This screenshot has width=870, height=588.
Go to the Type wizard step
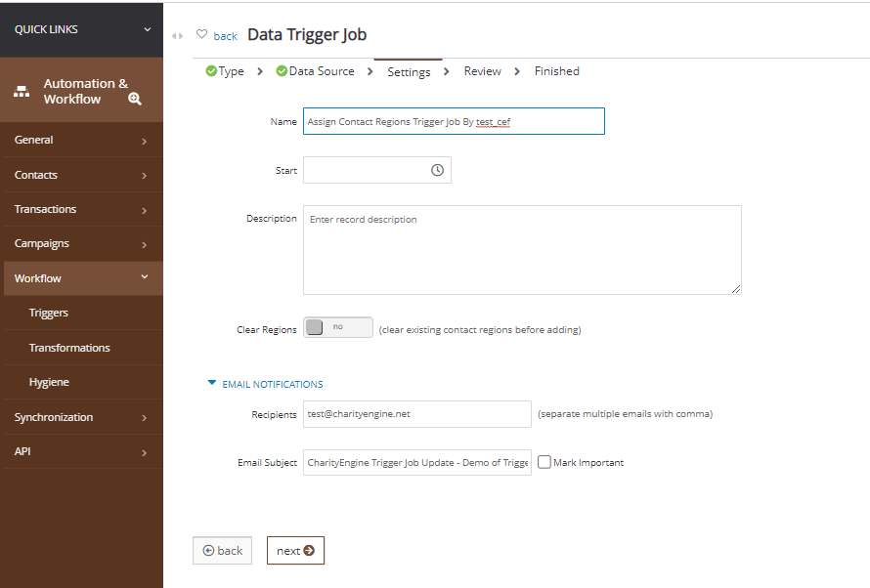click(x=231, y=71)
